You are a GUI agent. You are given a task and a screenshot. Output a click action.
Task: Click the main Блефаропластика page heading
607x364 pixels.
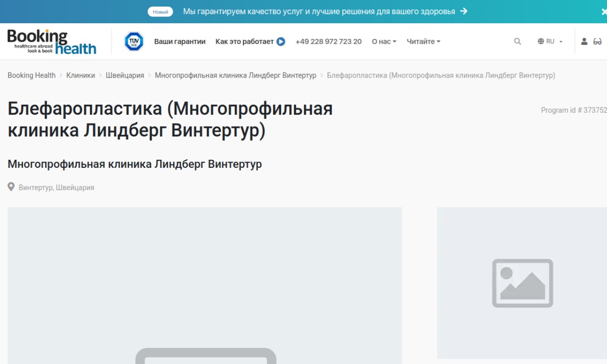(170, 119)
